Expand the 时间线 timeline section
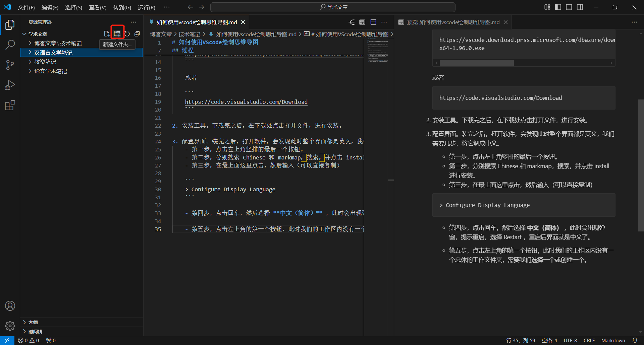This screenshot has width=644, height=345. (82, 332)
